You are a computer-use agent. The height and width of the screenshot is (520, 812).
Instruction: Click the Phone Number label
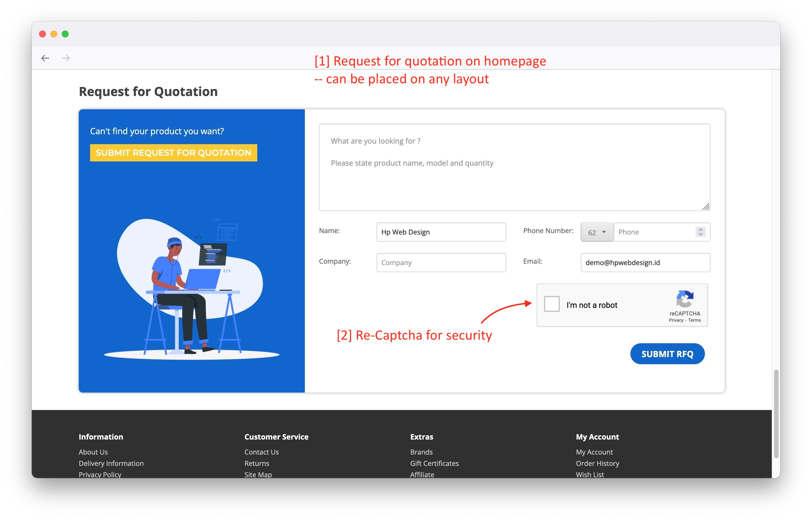click(548, 231)
